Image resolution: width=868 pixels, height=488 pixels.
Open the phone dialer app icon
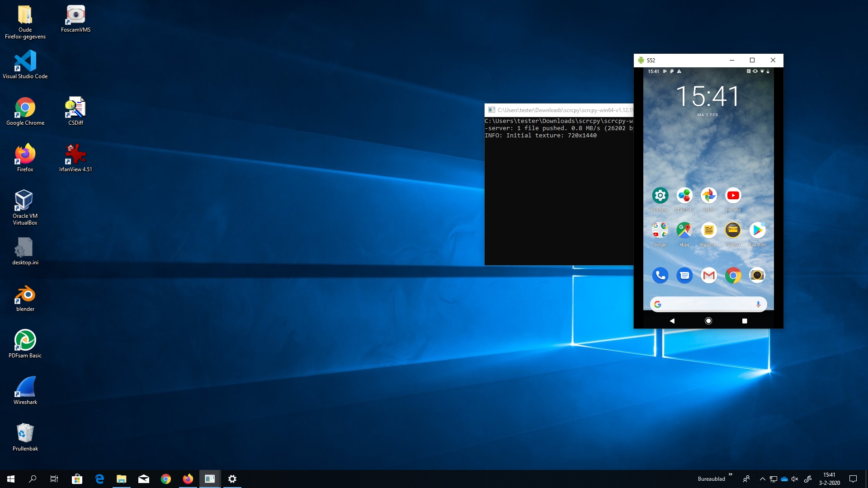[660, 275]
